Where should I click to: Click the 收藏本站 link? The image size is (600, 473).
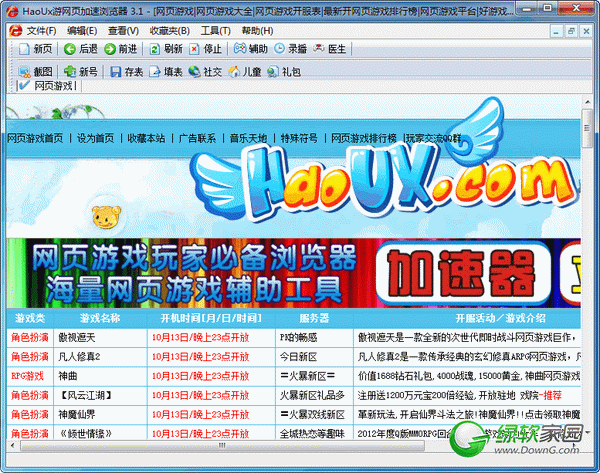click(146, 138)
